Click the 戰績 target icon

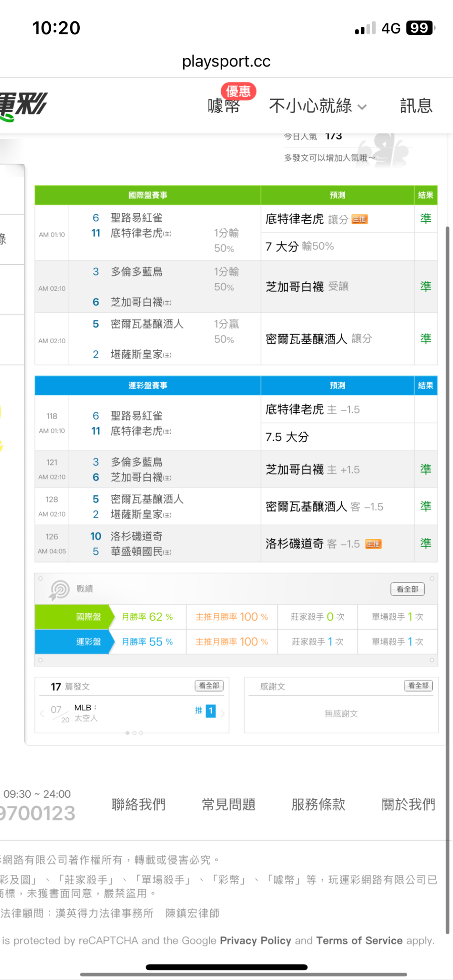click(x=59, y=590)
